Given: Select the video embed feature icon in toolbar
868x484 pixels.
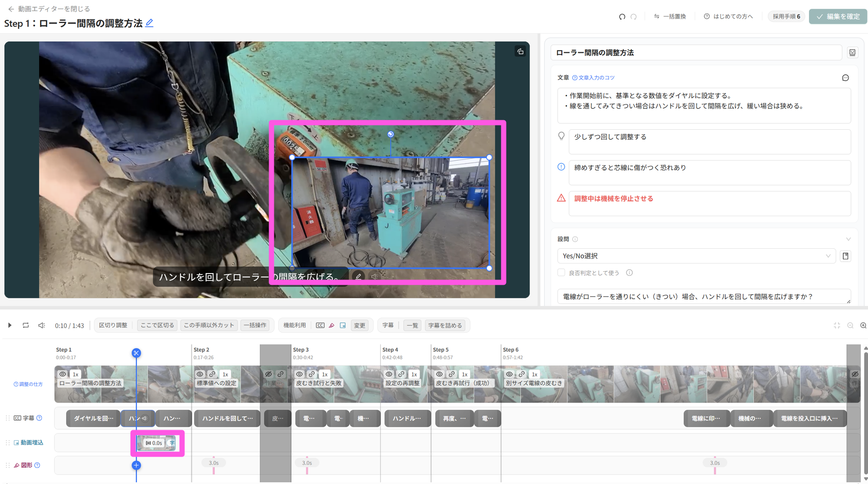Looking at the screenshot, I should coord(343,325).
